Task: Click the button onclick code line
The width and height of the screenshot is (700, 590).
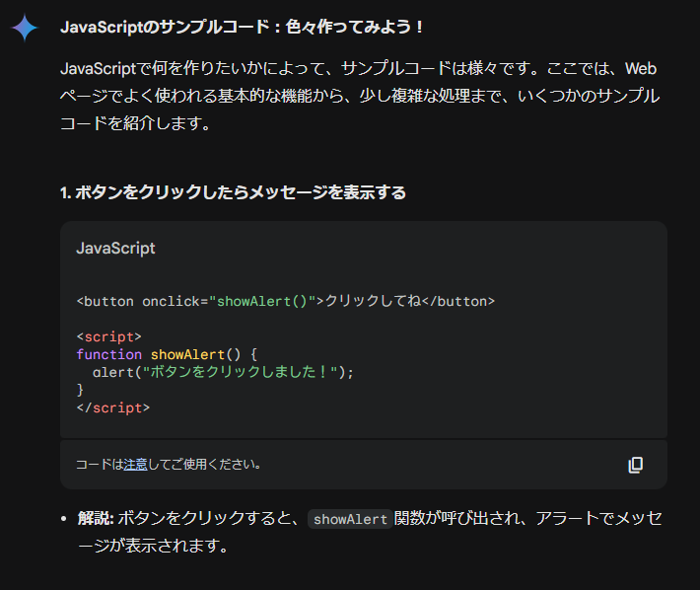Action: click(x=286, y=302)
